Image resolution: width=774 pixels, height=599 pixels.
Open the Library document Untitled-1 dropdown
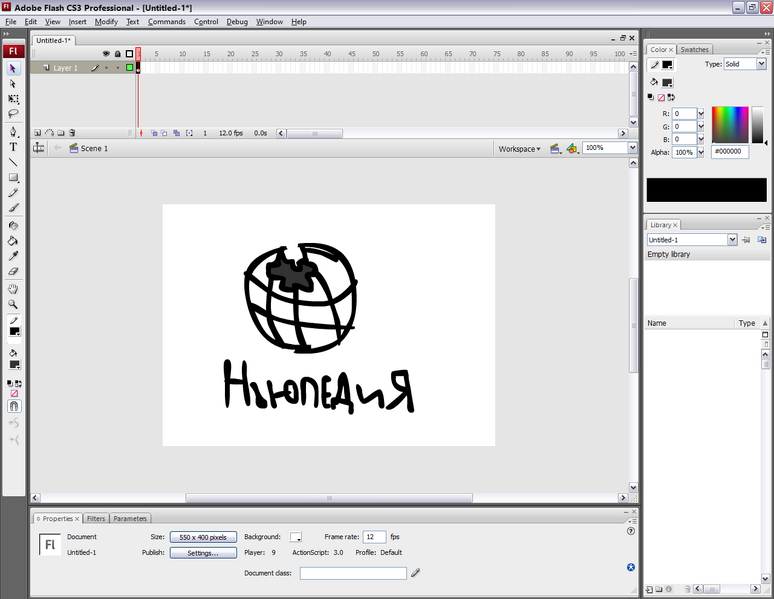[732, 240]
